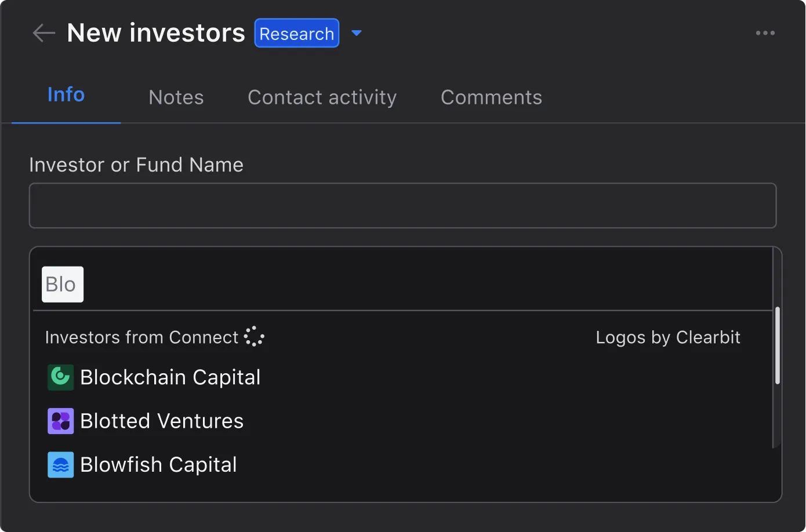806x532 pixels.
Task: Go to the Contact activity tab
Action: coord(322,97)
